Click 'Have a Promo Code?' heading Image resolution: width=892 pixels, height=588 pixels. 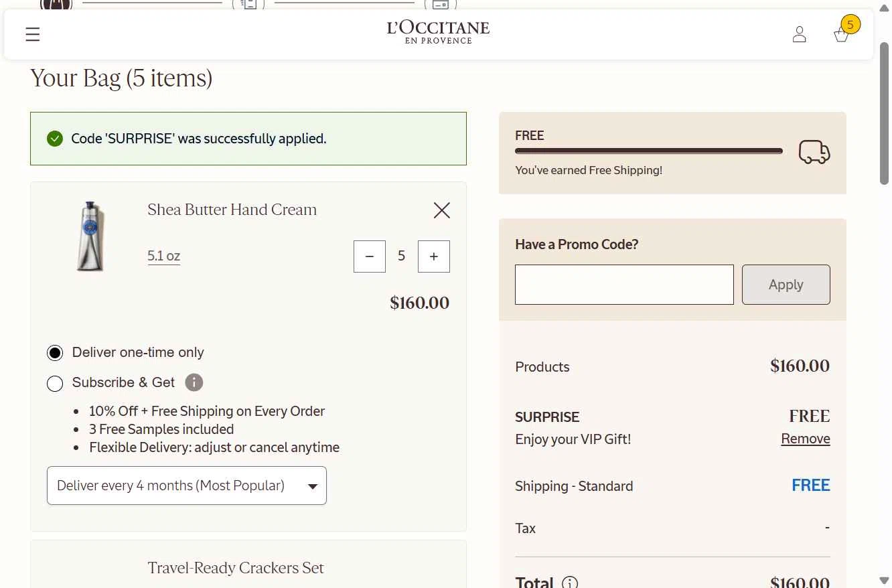pyautogui.click(x=577, y=244)
